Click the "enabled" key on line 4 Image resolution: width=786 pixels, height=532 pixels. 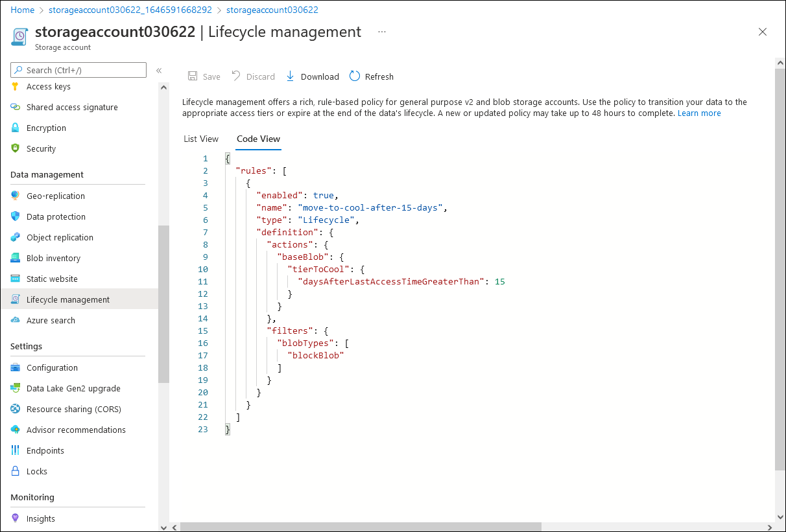[280, 196]
